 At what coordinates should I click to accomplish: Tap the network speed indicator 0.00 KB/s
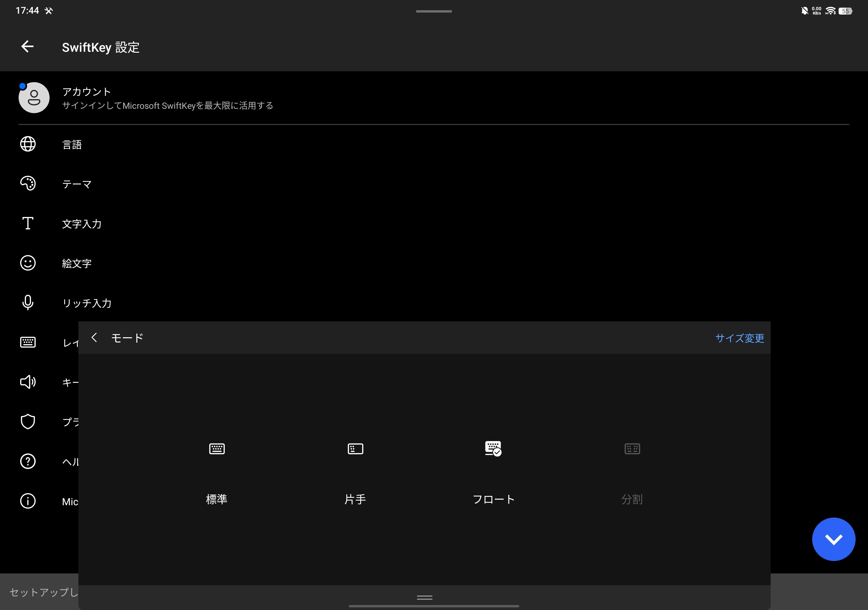817,11
